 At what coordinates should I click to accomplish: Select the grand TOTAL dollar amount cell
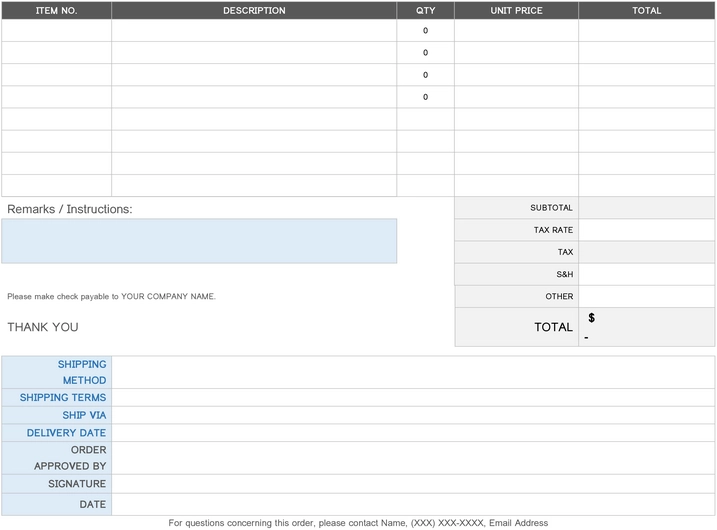click(x=646, y=327)
